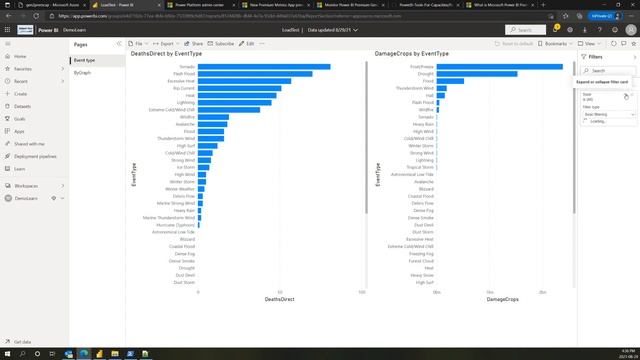Open more options ellipsis in report toolbar
Viewport: 640px width, 360px height.
click(x=262, y=44)
